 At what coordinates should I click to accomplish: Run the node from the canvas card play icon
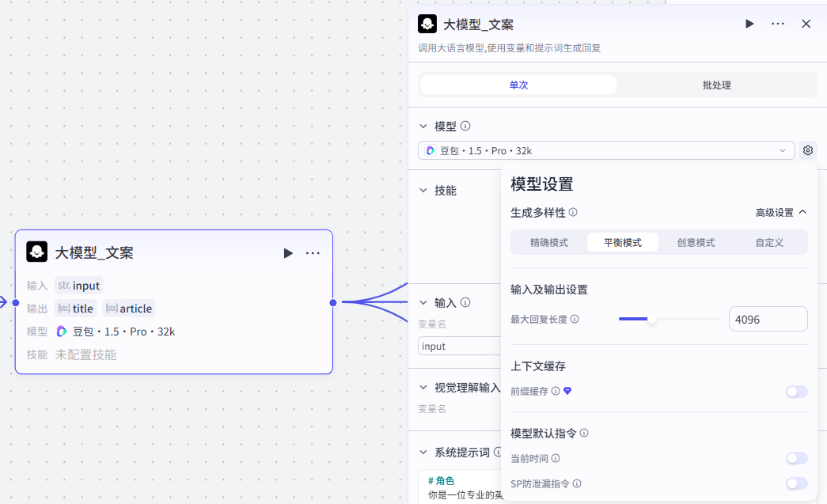(x=288, y=253)
